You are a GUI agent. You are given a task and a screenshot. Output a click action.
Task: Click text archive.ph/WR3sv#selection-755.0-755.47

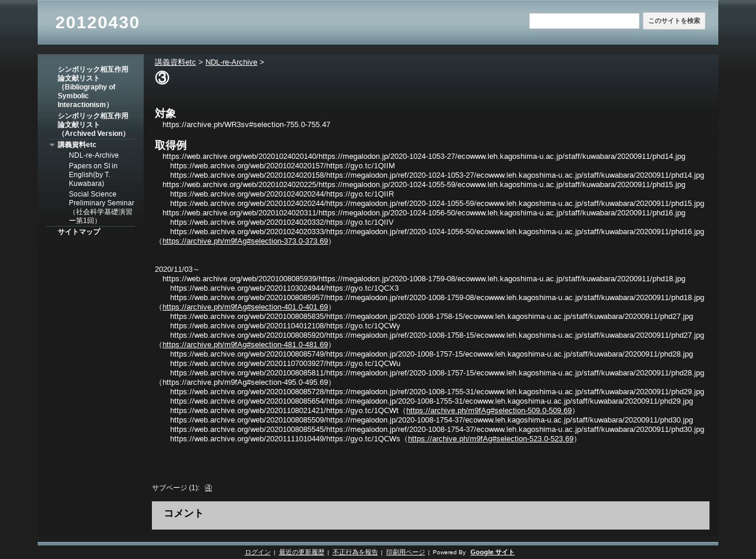click(246, 125)
